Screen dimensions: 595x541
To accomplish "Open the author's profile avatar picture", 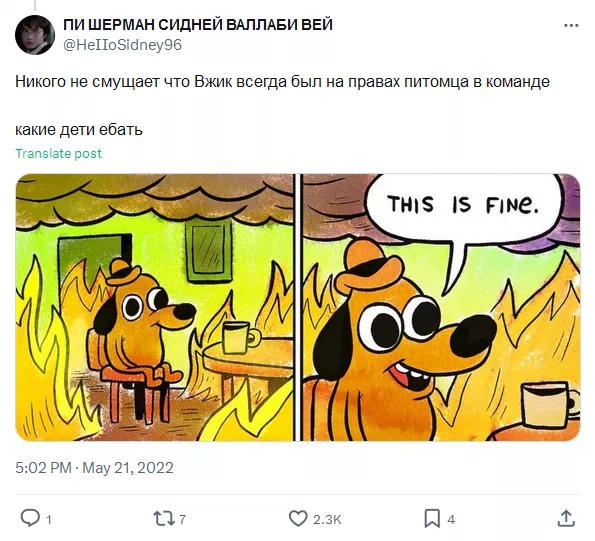I will click(x=35, y=35).
